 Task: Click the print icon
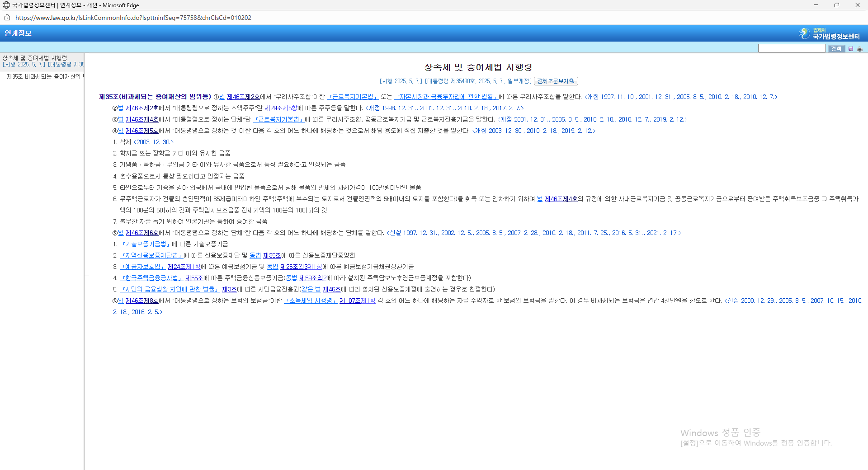click(x=860, y=49)
